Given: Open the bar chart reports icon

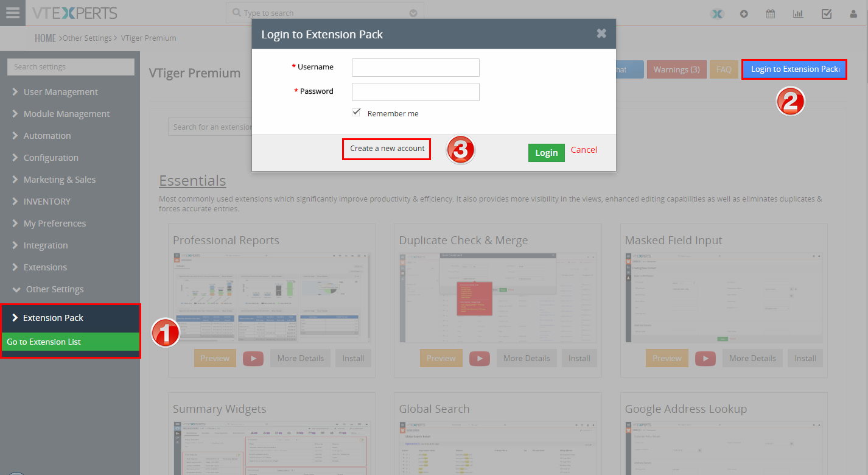Looking at the screenshot, I should click(798, 13).
